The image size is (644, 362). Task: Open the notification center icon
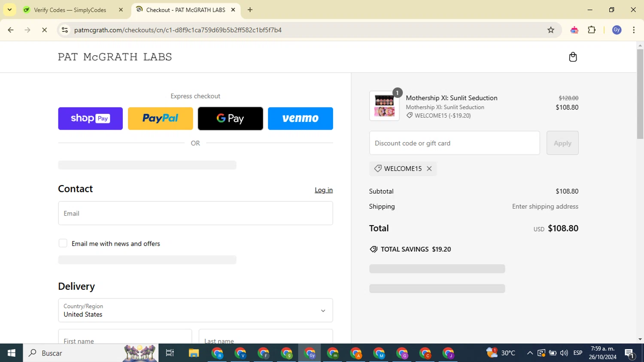630,353
